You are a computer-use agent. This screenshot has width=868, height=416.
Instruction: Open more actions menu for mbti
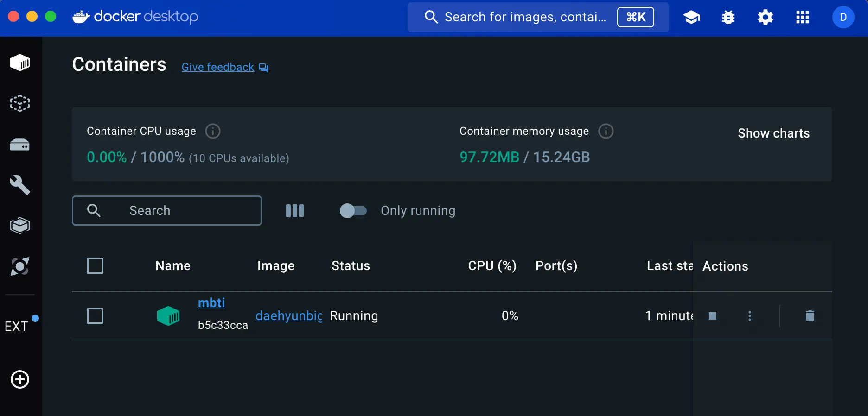(x=750, y=316)
